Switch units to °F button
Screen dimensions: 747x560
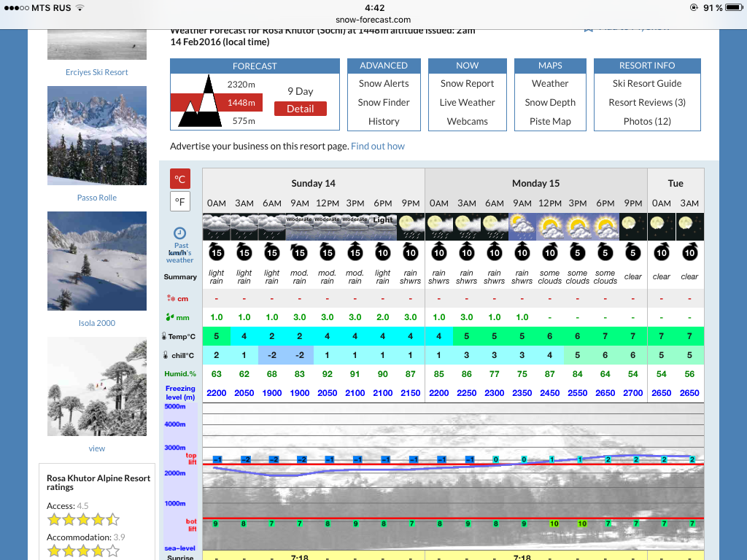179,201
